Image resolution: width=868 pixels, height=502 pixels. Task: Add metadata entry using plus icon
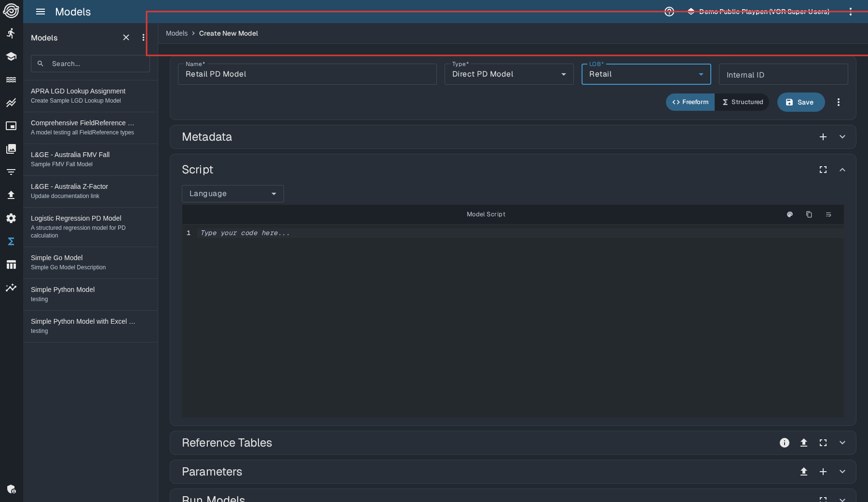[x=823, y=137]
